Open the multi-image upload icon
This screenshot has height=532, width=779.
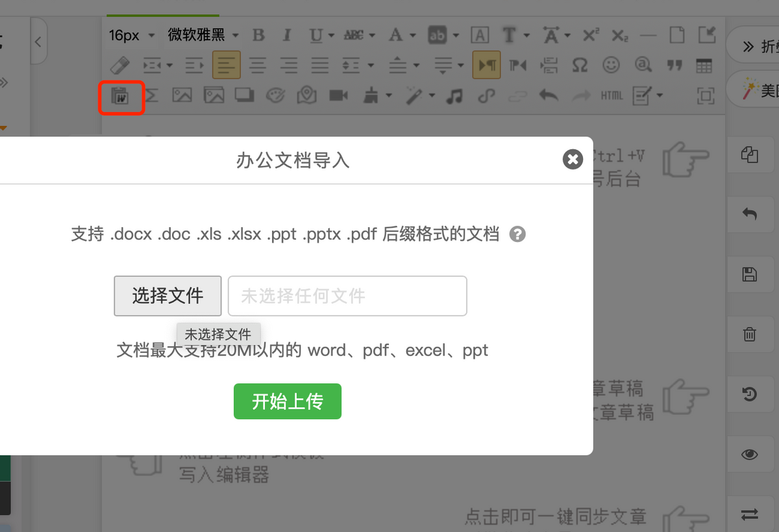coord(214,96)
